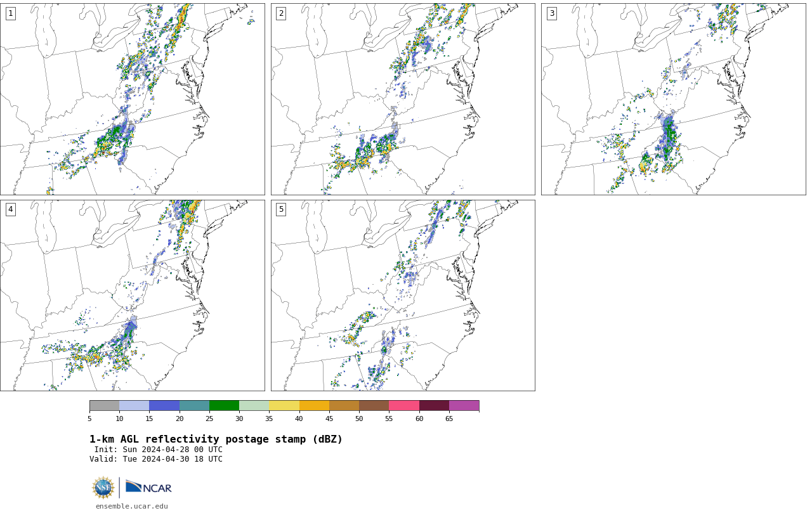Click the teal 20-25 dBZ swatch
Image resolution: width=812 pixels, height=513 pixels.
tap(194, 406)
